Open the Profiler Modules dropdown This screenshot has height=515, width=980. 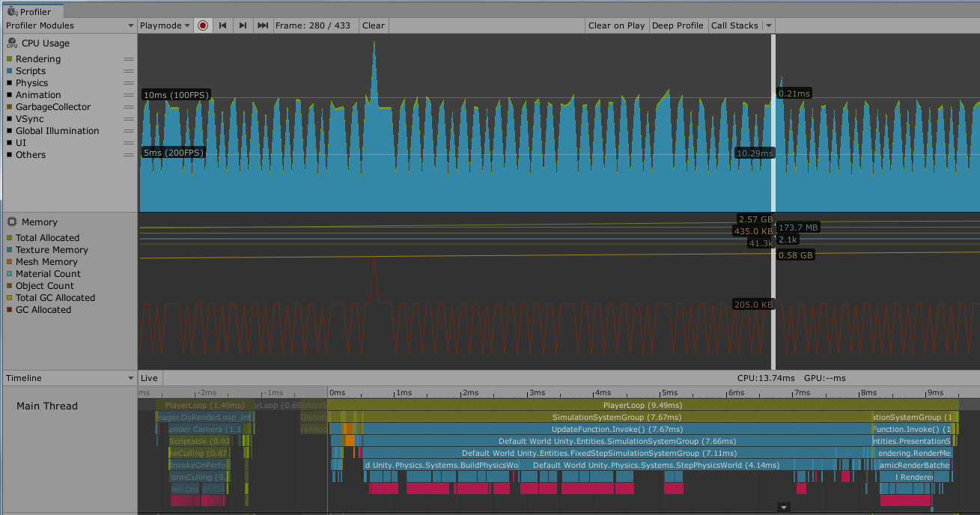(x=70, y=25)
